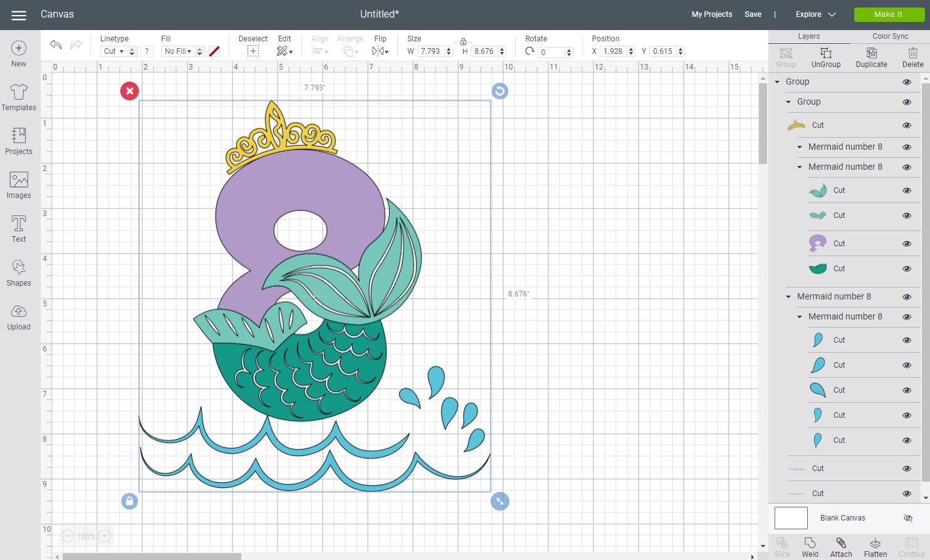Open My Projects
The height and width of the screenshot is (560, 930).
pyautogui.click(x=711, y=14)
